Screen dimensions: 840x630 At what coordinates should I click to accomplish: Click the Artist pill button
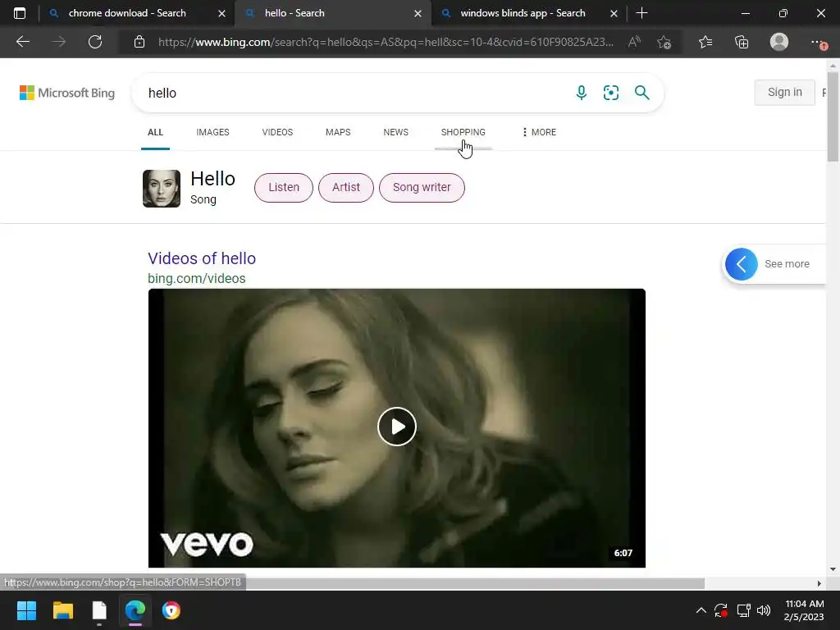coord(346,188)
